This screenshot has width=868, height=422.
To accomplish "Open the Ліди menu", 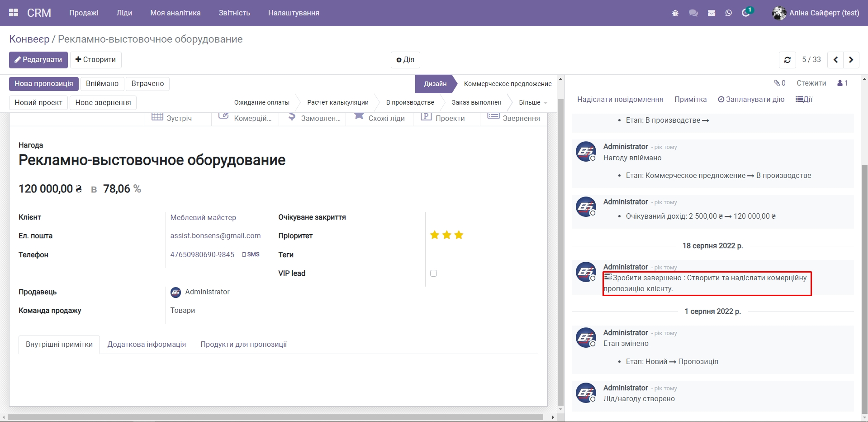I will click(124, 13).
